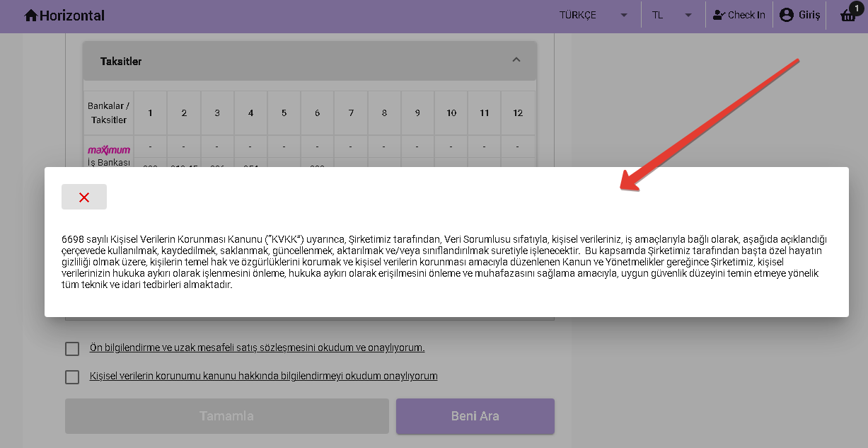Click the home icon beside Horizontal

point(31,16)
